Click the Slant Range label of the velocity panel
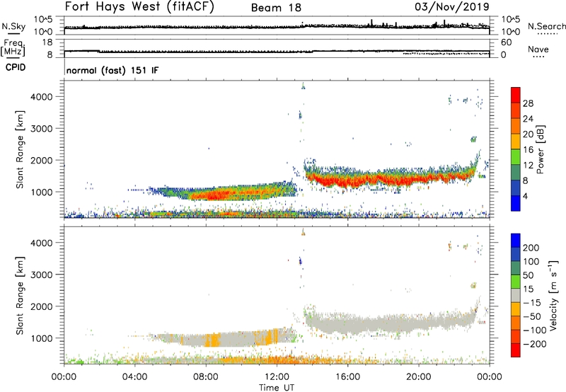Image resolution: width=566 pixels, height=392 pixels. click(x=20, y=296)
